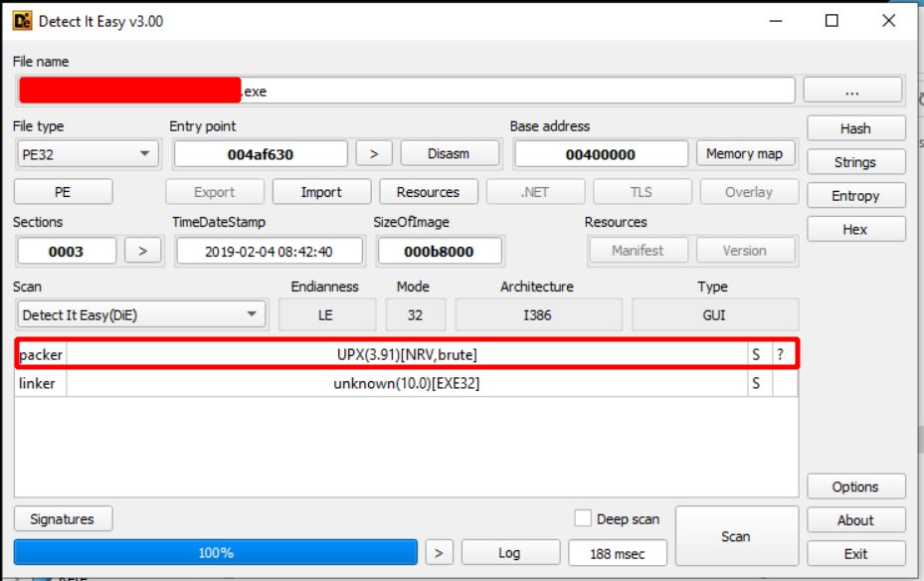Click the File name path field

pyautogui.click(x=406, y=91)
